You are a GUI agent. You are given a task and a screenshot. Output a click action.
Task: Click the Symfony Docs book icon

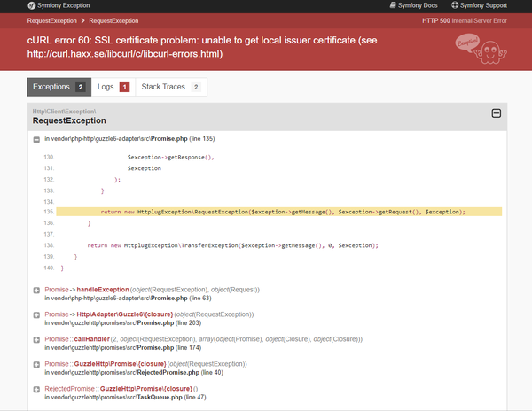(393, 5)
